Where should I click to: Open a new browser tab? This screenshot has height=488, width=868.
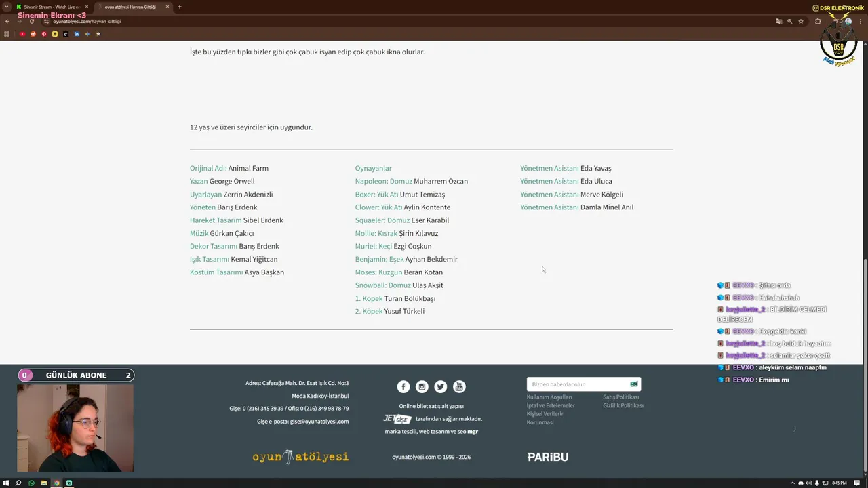(180, 7)
